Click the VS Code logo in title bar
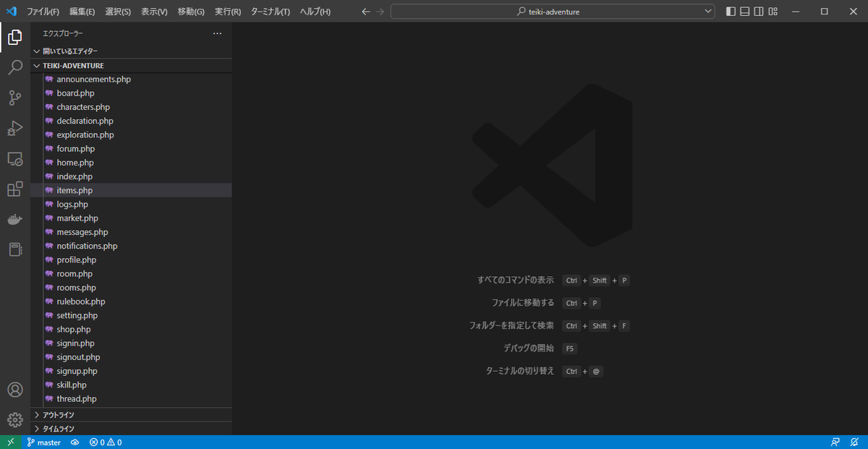Screen dimensions: 868x449 [11, 12]
